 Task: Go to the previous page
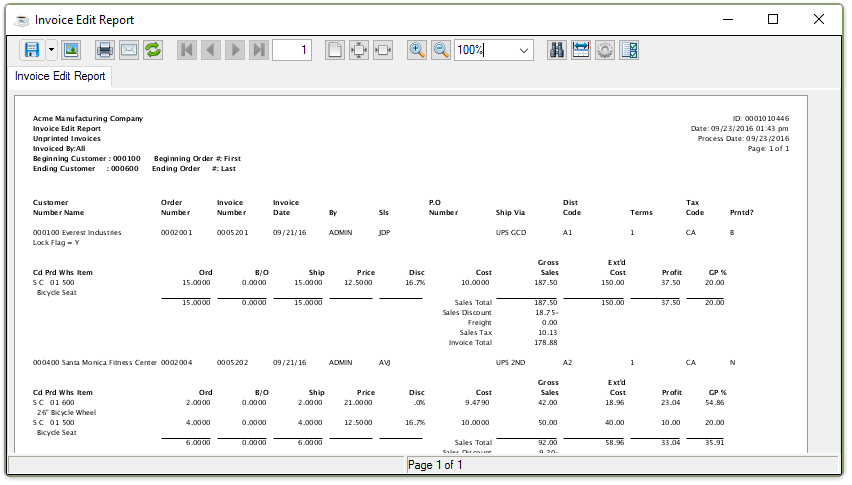211,50
